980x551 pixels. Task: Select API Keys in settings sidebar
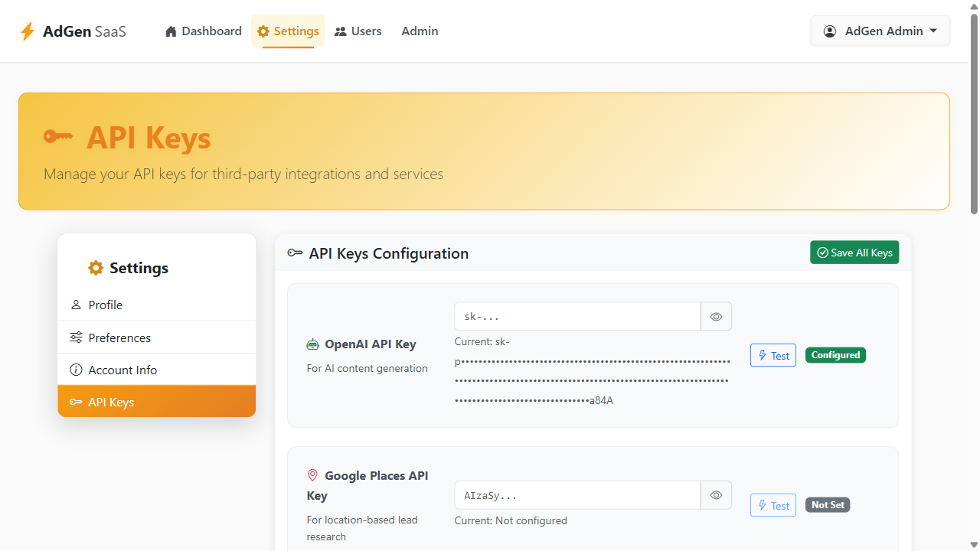point(157,402)
